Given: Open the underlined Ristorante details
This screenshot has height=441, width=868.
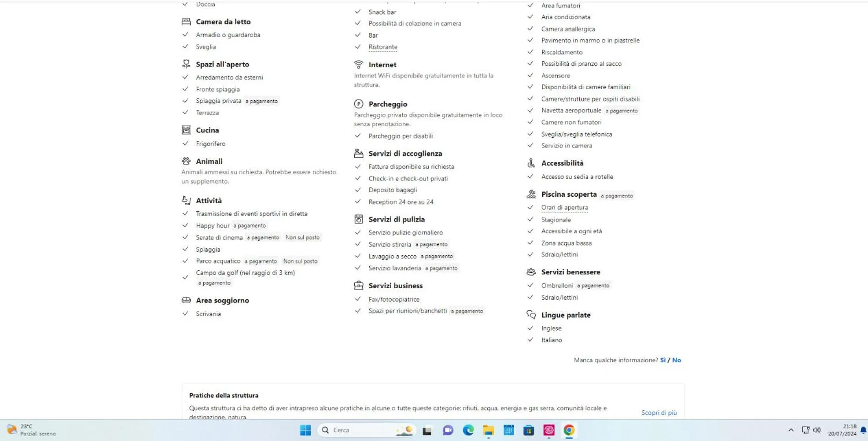Looking at the screenshot, I should click(383, 47).
